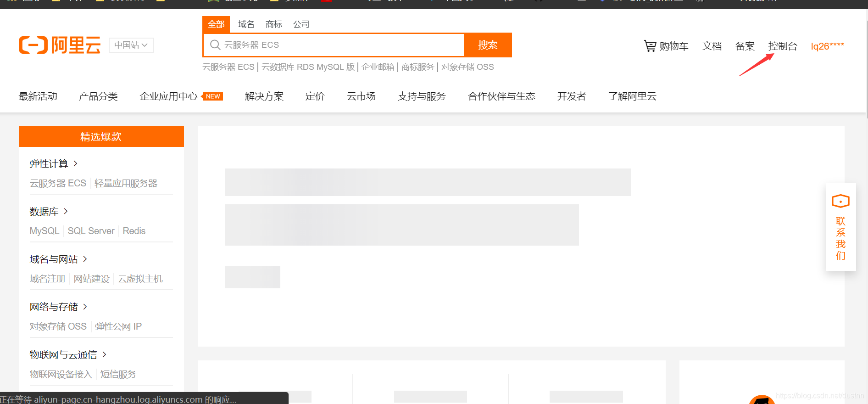Viewport: 868px width, 404px height.
Task: Open the 定价 menu item
Action: pos(315,96)
